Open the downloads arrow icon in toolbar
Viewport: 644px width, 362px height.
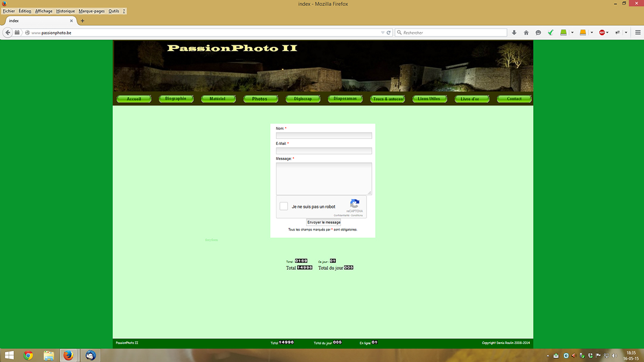point(514,33)
